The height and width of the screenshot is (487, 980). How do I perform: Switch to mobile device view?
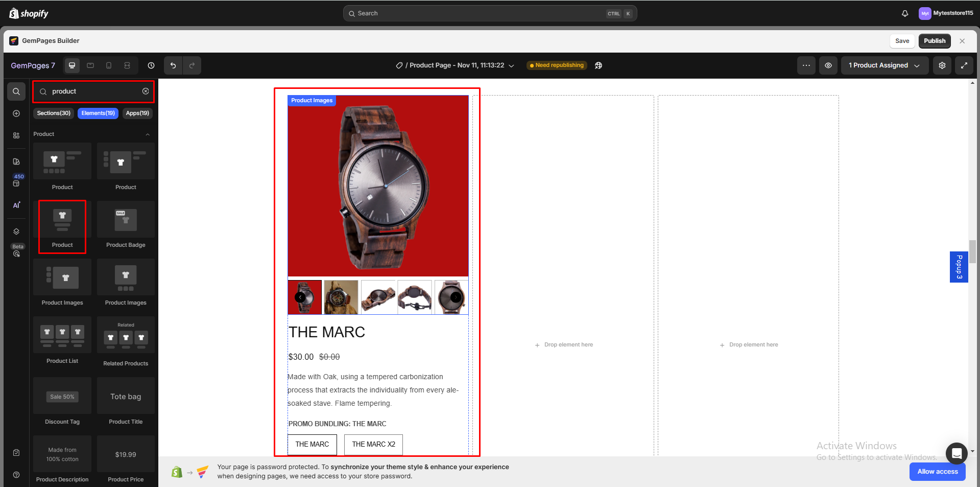pos(109,65)
